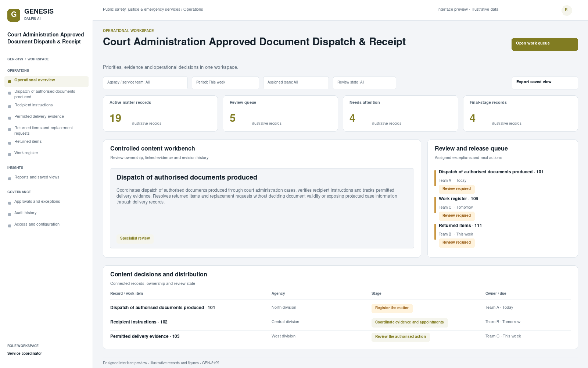Open the Agency / service team filter

click(145, 83)
